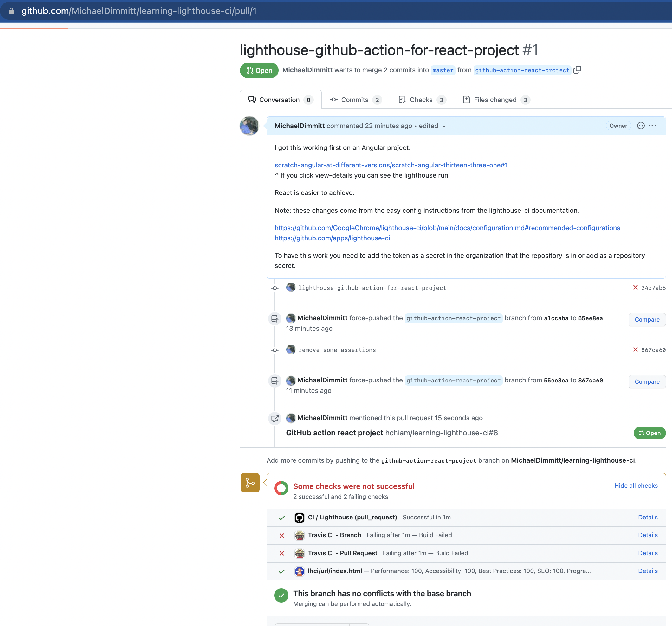Open the lighthouse-ci configuration.md docs link
This screenshot has height=626, width=672.
coord(447,228)
